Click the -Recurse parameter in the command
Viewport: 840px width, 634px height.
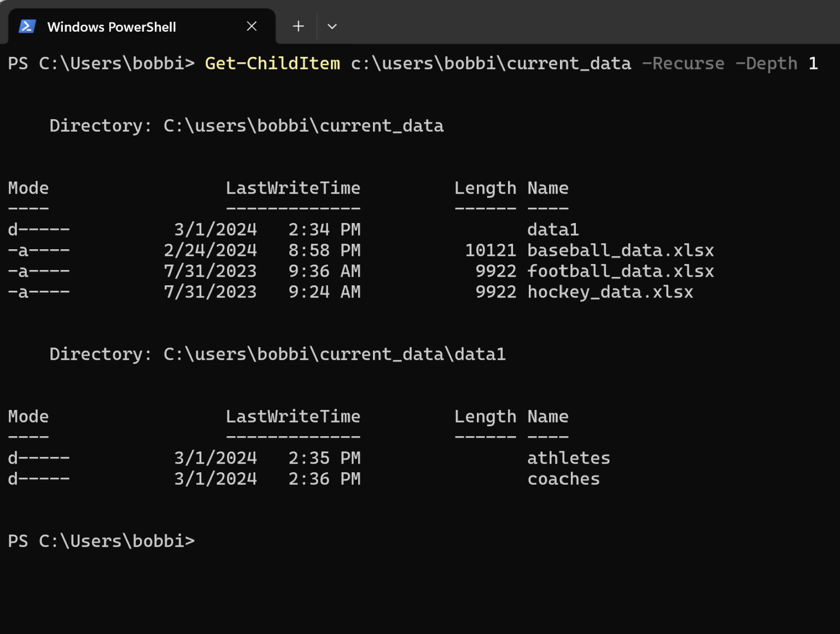click(683, 63)
